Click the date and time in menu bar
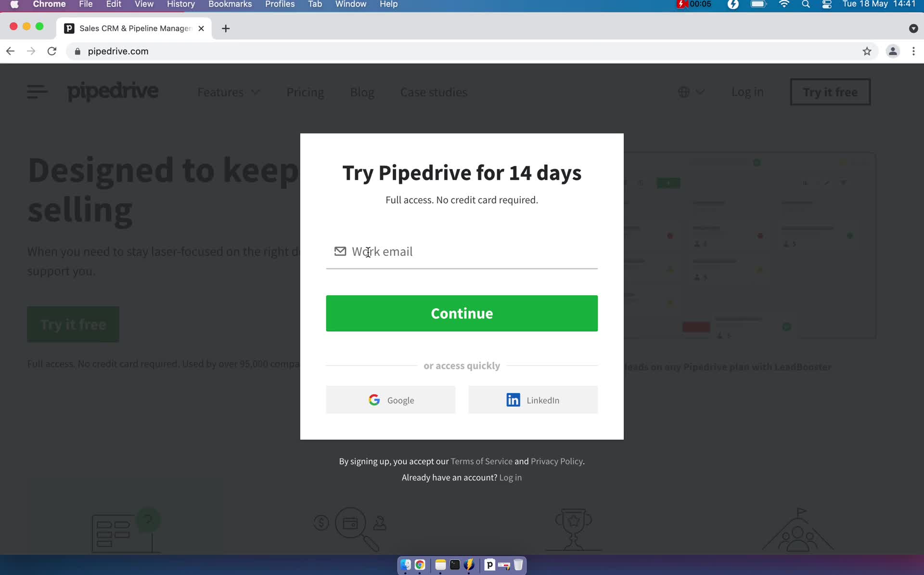Screen dimensions: 924x575 pos(879,4)
